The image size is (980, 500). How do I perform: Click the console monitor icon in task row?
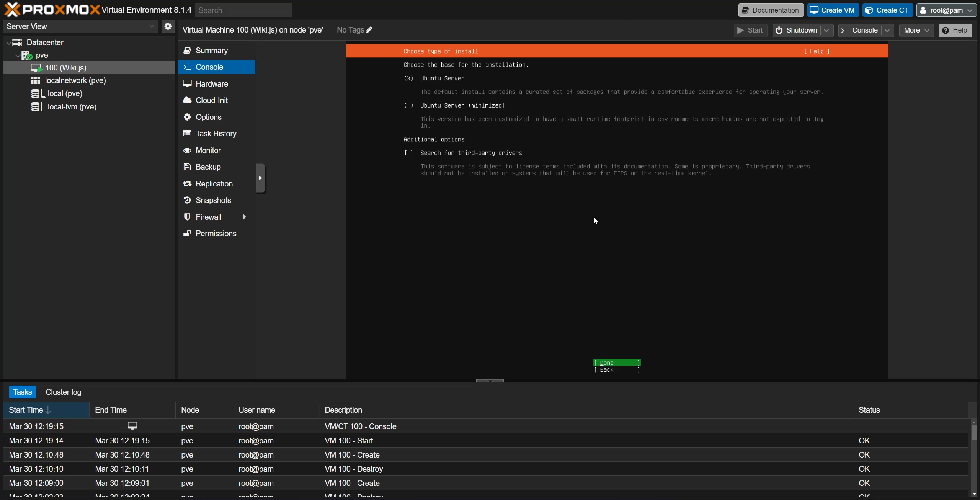click(132, 426)
